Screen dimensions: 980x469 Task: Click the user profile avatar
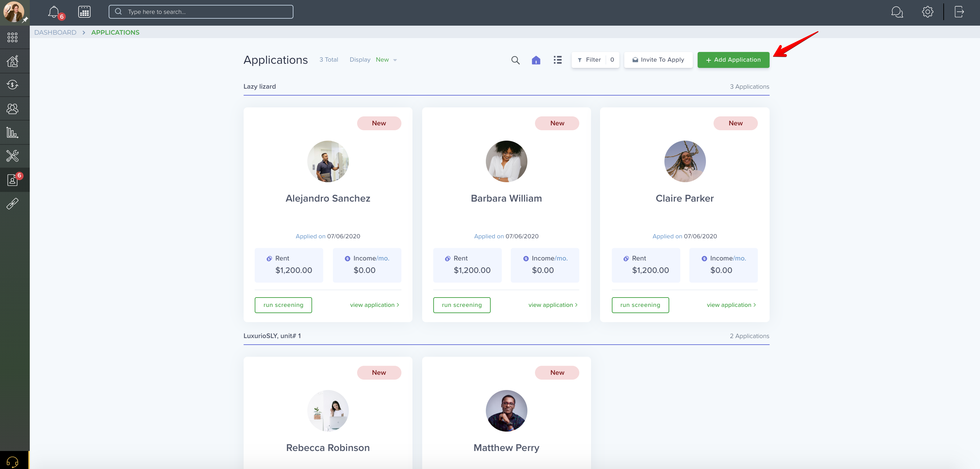click(x=14, y=12)
